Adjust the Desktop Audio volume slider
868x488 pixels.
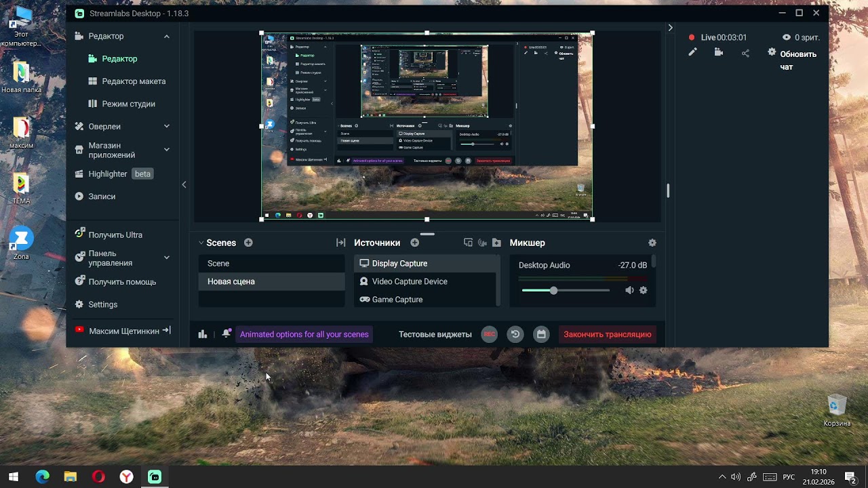566,290
